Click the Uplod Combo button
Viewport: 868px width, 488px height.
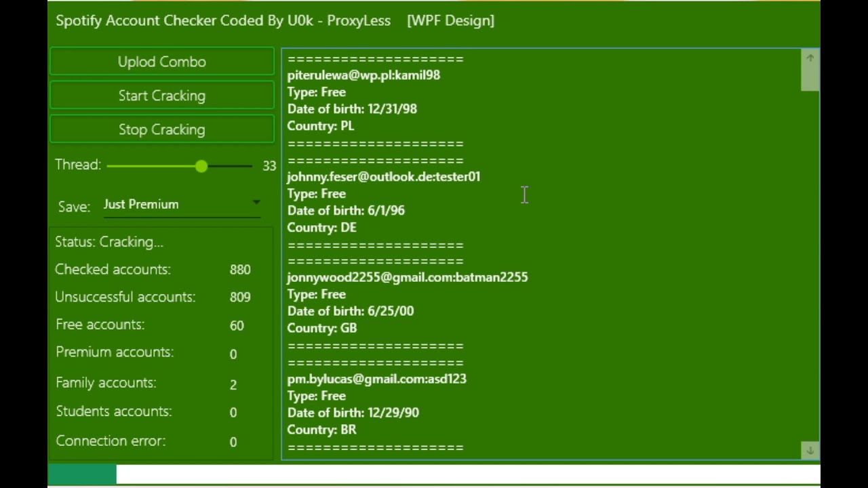coord(161,62)
